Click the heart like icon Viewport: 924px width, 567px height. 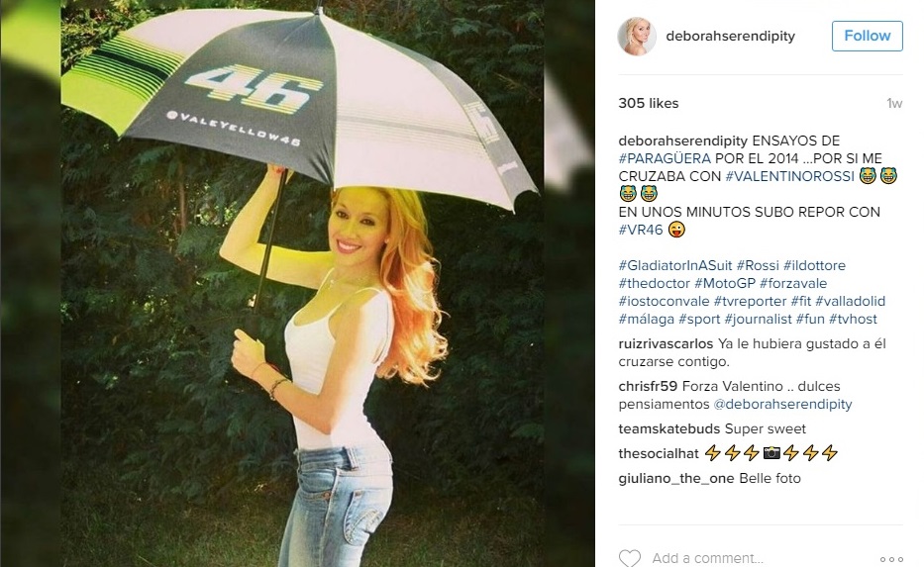(629, 557)
